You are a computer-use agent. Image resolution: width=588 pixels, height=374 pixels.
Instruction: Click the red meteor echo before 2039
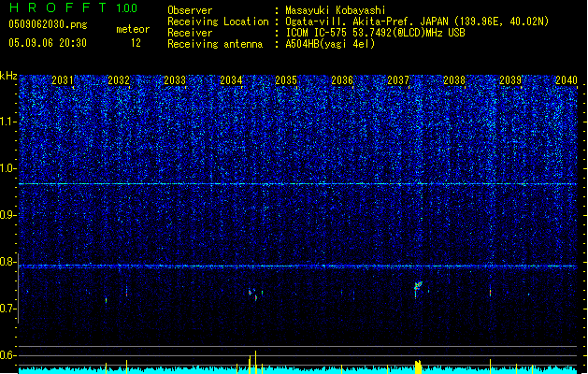coord(490,292)
